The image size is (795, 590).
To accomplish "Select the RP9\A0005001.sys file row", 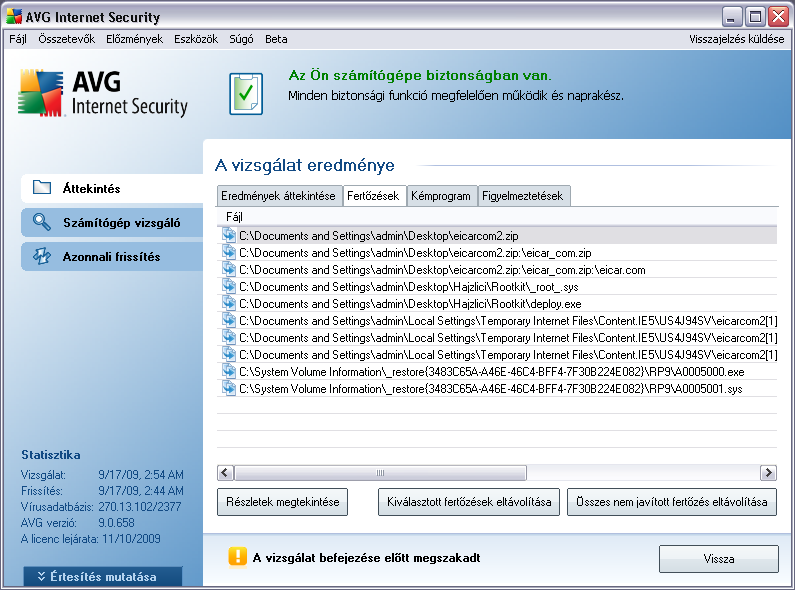I will pos(497,388).
